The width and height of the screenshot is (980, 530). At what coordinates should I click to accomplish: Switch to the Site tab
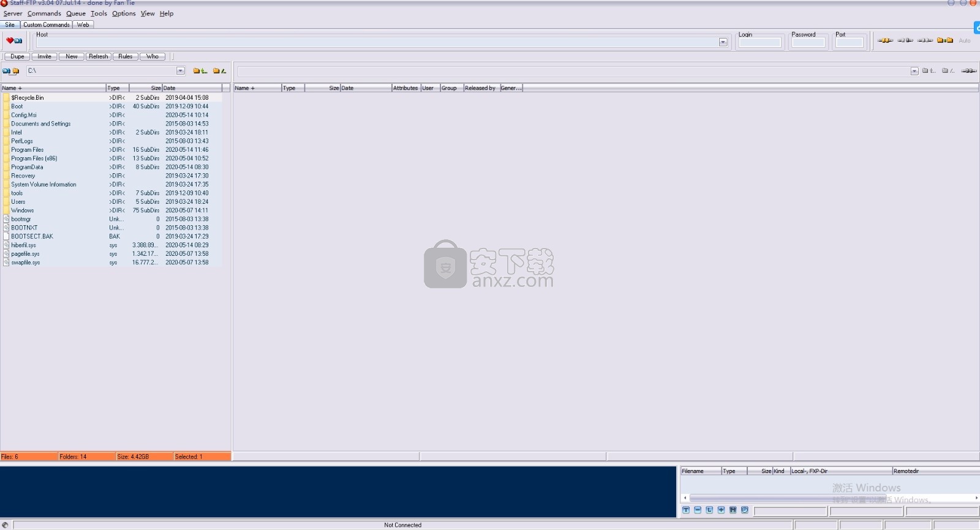coord(10,25)
